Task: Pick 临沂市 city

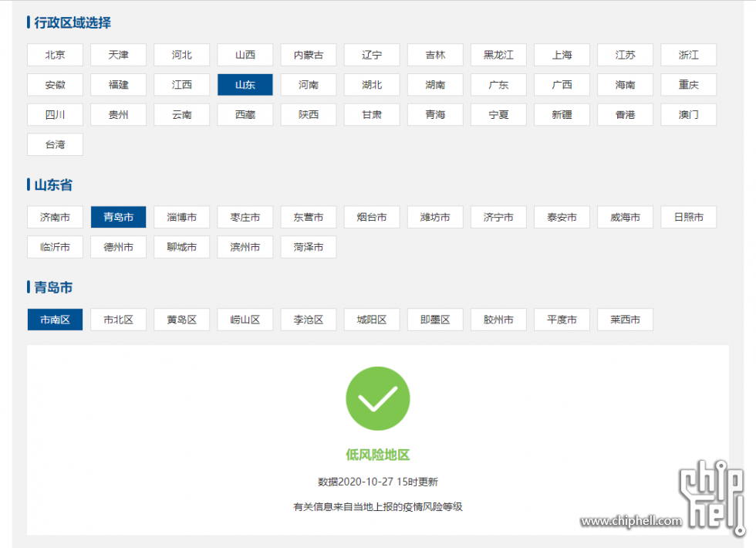Action: coord(55,247)
